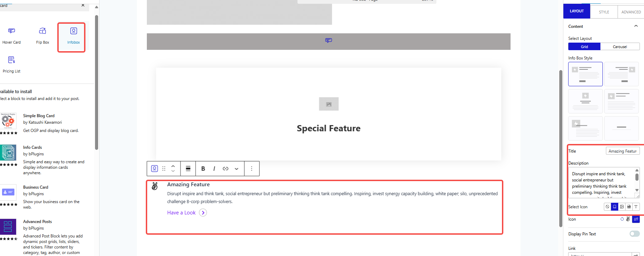The width and height of the screenshot is (644, 256).
Task: Switch to the Layout tab
Action: (577, 11)
